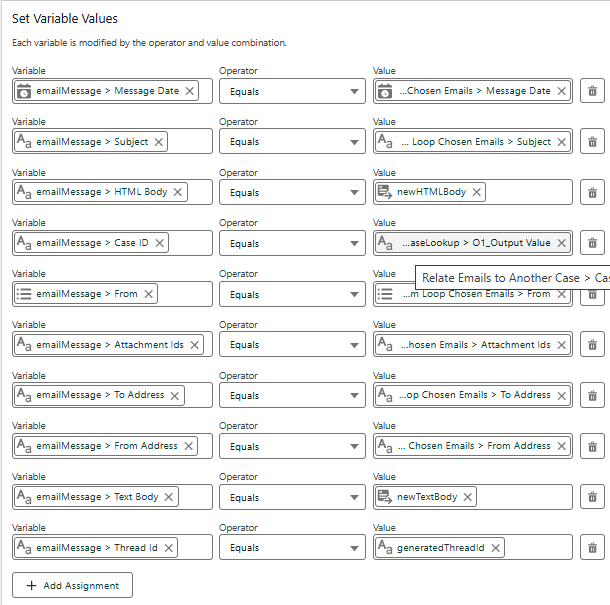Open Operator combo box for From Address
The image size is (610, 605).
click(x=292, y=446)
